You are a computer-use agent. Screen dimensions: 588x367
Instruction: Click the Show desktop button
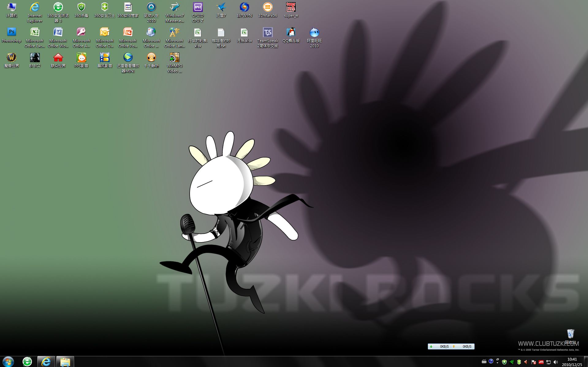point(586,361)
